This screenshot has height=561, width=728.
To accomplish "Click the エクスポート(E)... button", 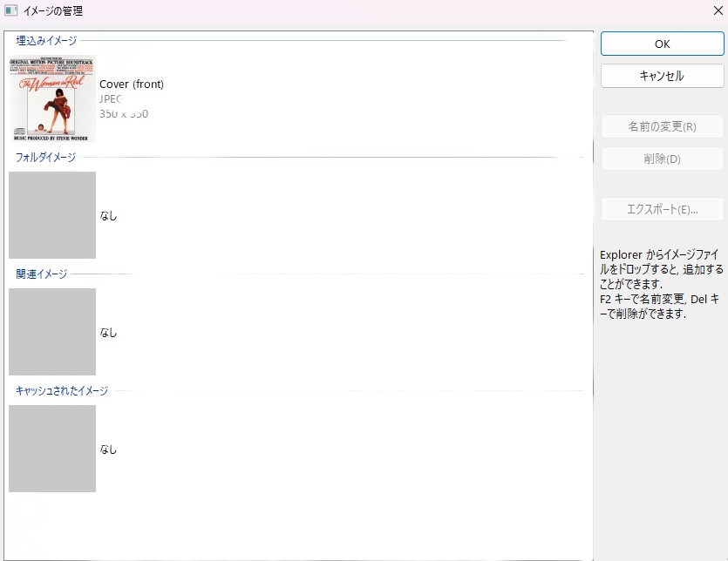I will click(662, 209).
